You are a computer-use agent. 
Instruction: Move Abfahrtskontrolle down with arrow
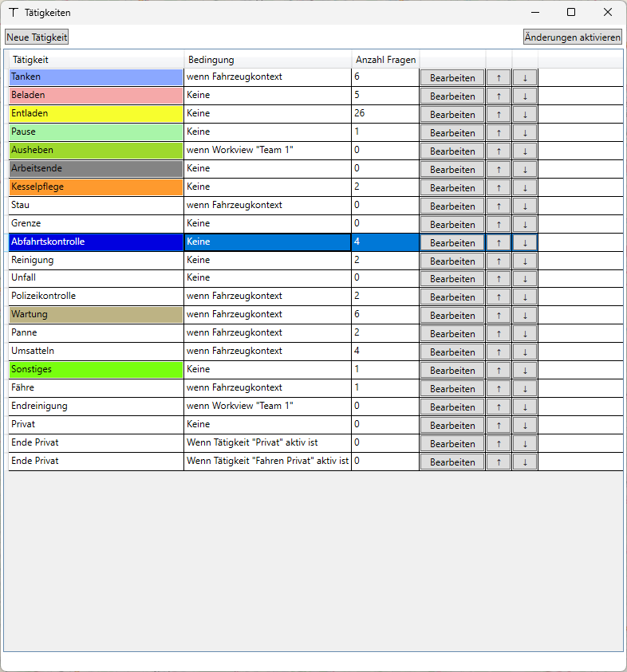(525, 243)
